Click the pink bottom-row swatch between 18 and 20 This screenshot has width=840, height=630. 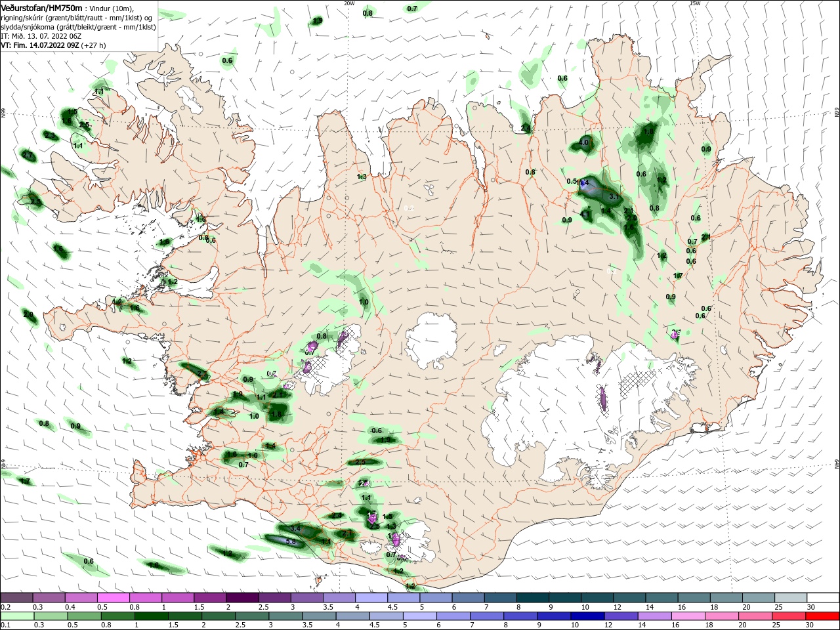(722, 616)
